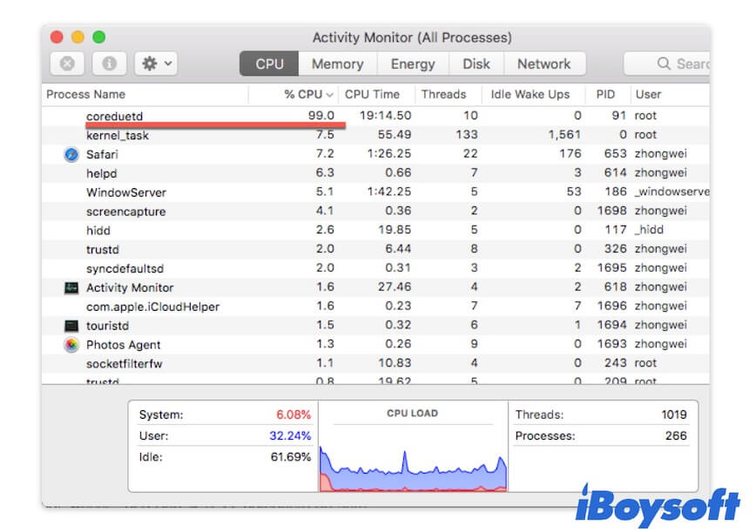Select the hidd process row
Image resolution: width=756 pixels, height=532 pixels.
[x=375, y=230]
